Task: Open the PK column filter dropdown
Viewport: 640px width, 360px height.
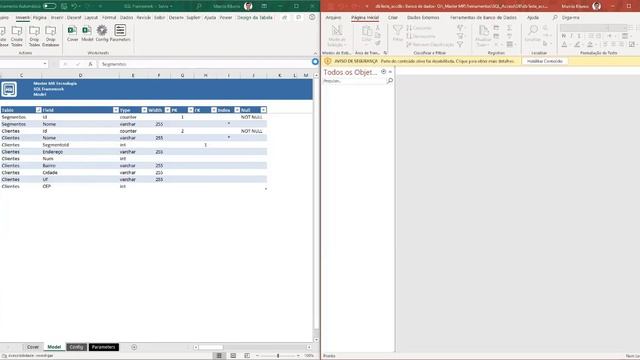Action: click(191, 110)
